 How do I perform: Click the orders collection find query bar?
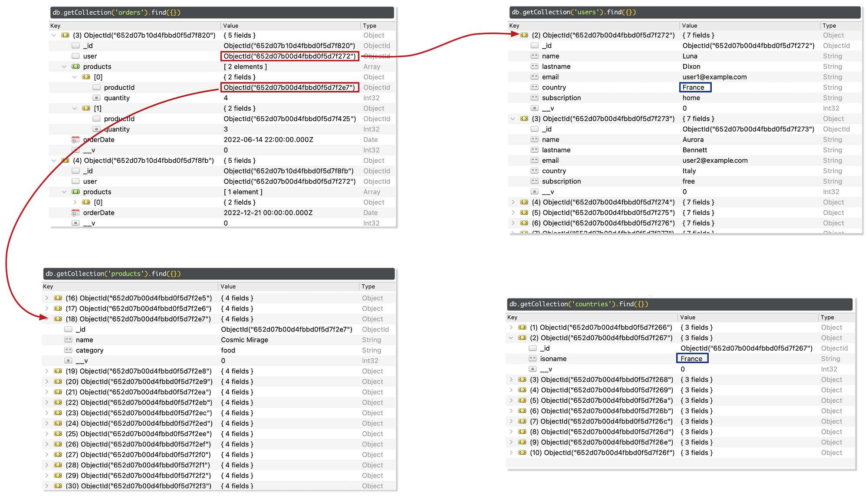222,13
